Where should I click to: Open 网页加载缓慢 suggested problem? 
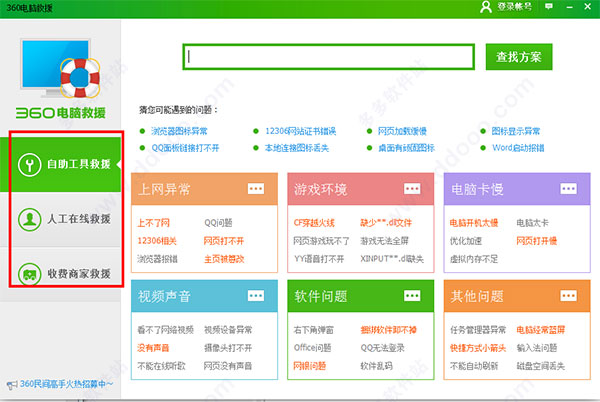point(402,131)
